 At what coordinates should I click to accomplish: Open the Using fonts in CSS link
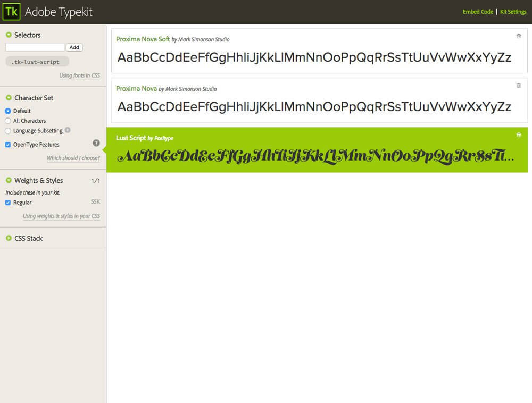(x=80, y=75)
